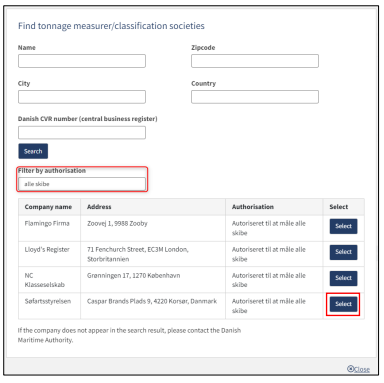Viewport: 384px width, 383px height.
Task: Click the Grønningen 17 København address cell
Action: click(x=133, y=276)
